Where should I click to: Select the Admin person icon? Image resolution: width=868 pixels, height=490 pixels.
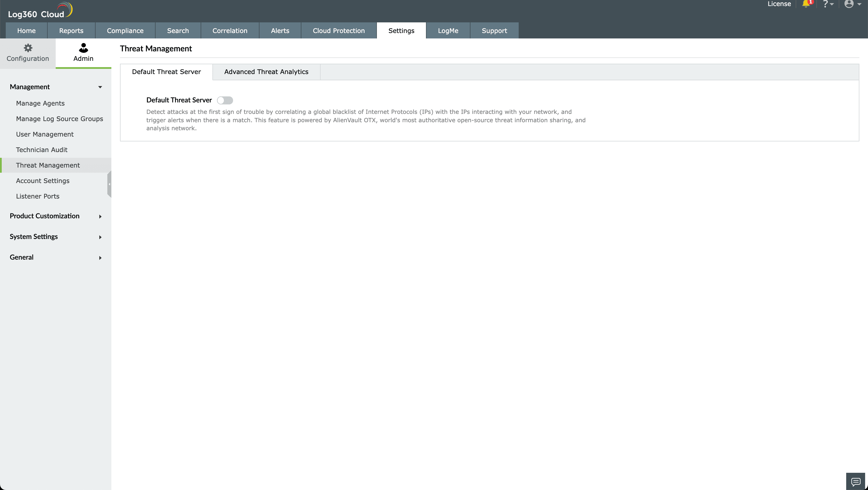[x=83, y=48]
